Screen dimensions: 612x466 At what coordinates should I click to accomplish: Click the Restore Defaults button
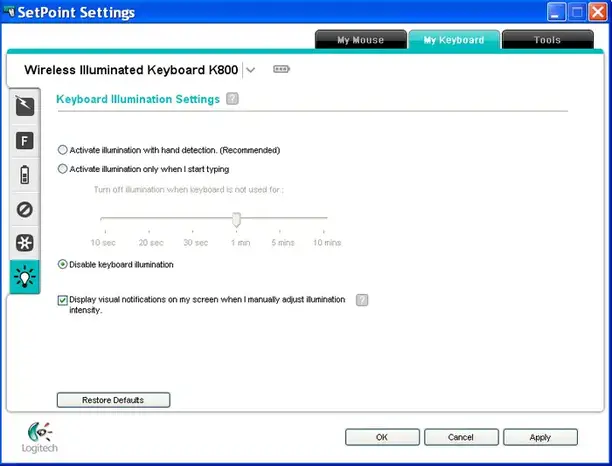pos(113,400)
